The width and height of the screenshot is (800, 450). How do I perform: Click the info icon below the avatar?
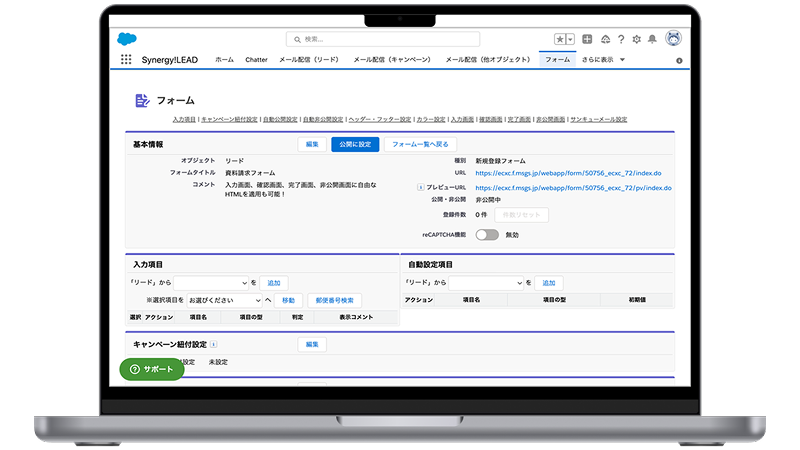(x=679, y=60)
